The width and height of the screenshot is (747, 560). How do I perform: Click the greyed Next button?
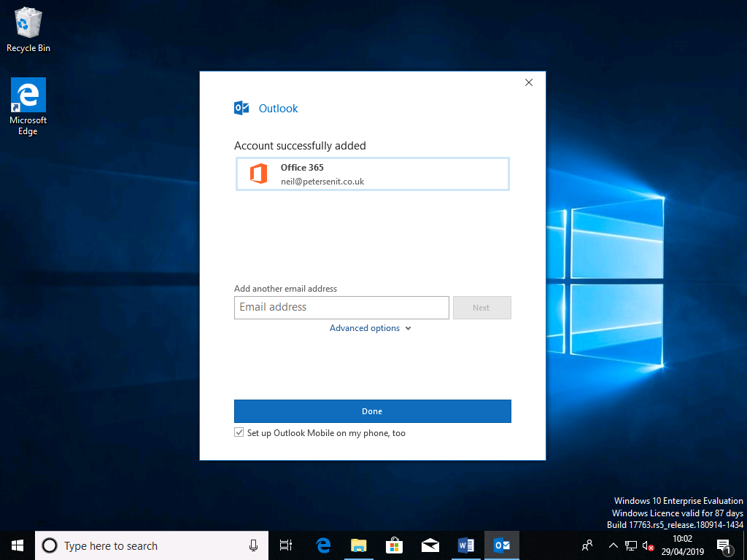click(481, 308)
